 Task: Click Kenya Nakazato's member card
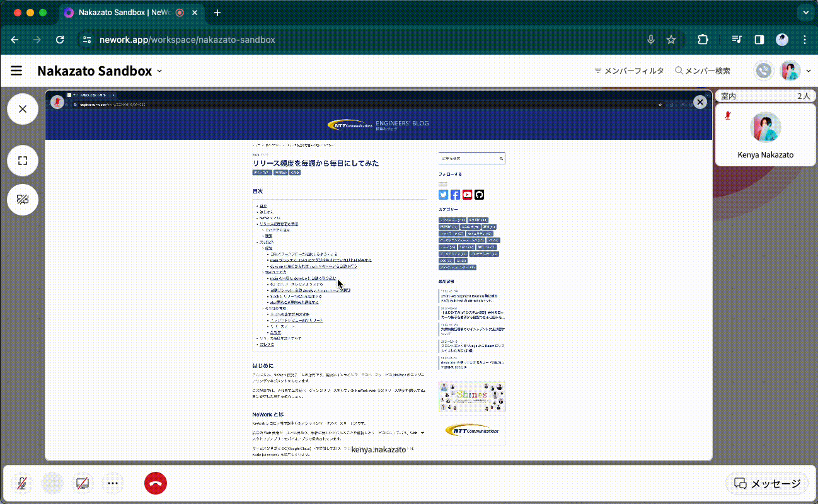coord(765,135)
